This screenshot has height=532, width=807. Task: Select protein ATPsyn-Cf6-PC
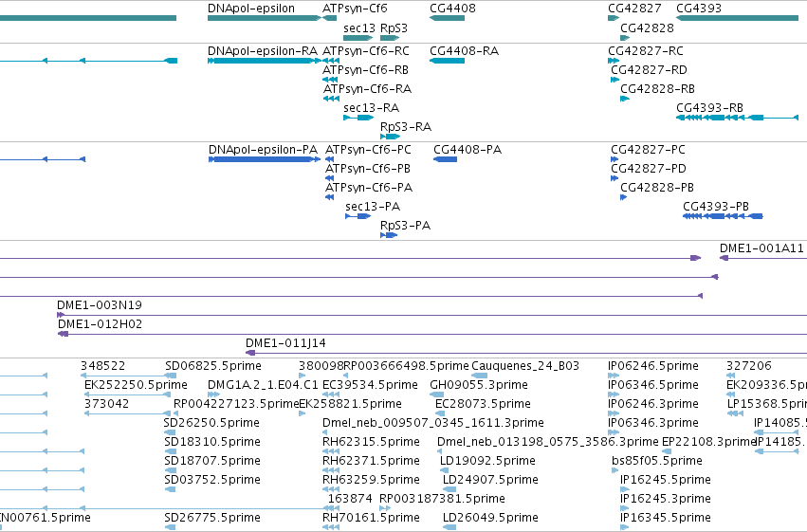coord(368,150)
